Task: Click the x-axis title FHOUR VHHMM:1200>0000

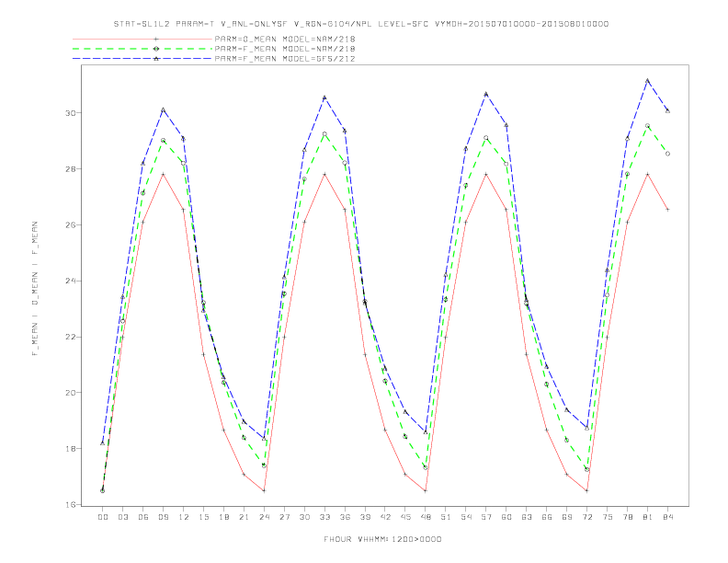Action: point(382,539)
